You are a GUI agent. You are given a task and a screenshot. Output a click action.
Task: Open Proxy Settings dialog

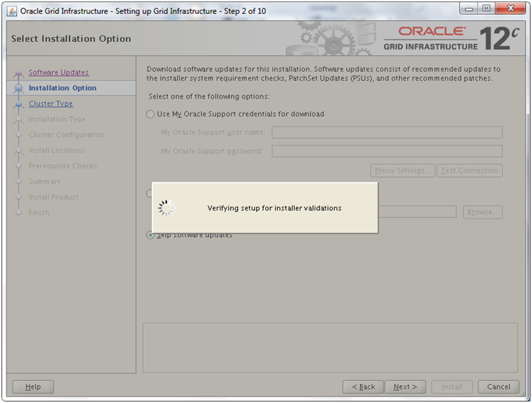click(x=403, y=171)
